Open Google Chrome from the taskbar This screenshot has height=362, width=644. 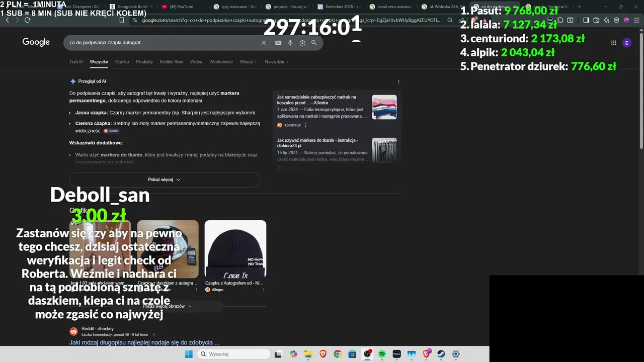[x=338, y=354]
